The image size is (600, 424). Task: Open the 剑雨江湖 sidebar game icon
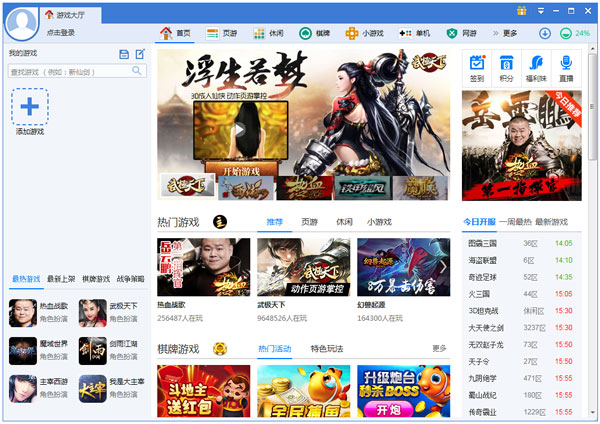coord(93,351)
